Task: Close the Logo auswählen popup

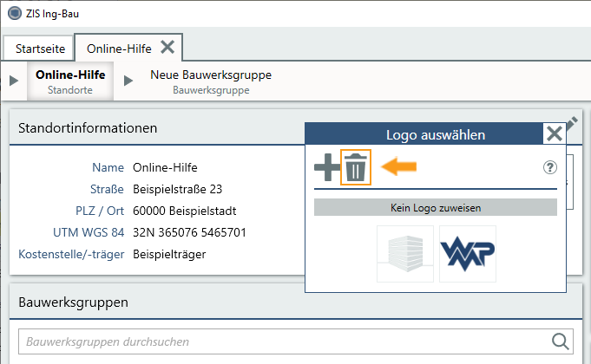Action: tap(554, 133)
